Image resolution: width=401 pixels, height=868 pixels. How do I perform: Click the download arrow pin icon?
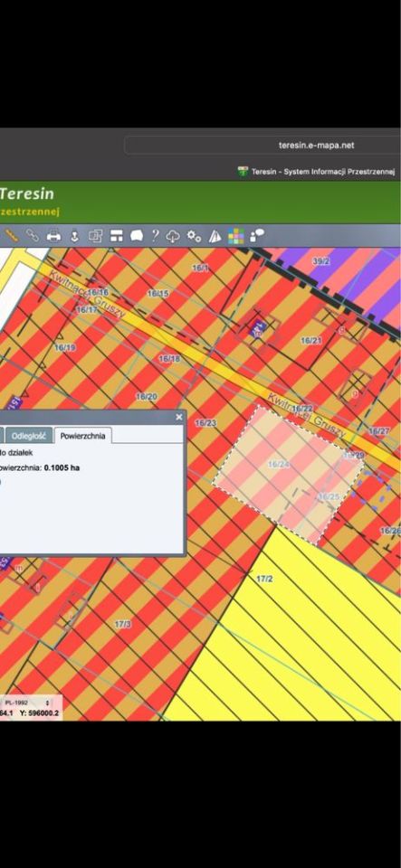click(75, 236)
